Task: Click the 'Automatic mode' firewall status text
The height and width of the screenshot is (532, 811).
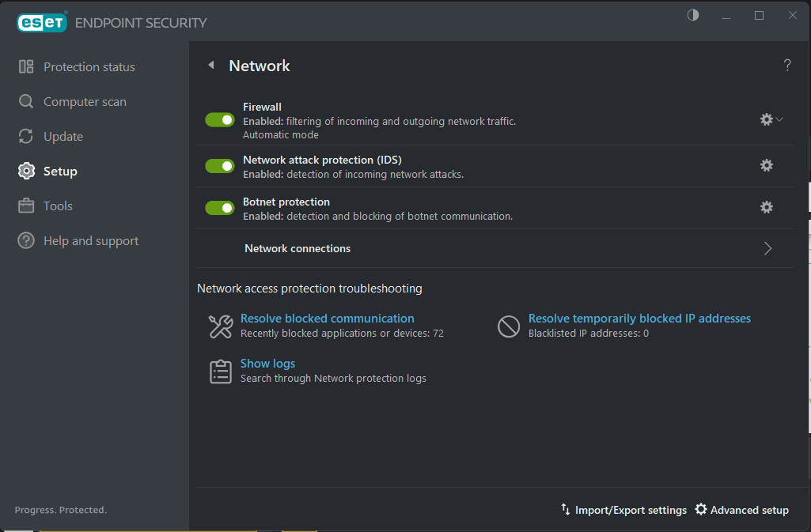Action: (x=281, y=135)
